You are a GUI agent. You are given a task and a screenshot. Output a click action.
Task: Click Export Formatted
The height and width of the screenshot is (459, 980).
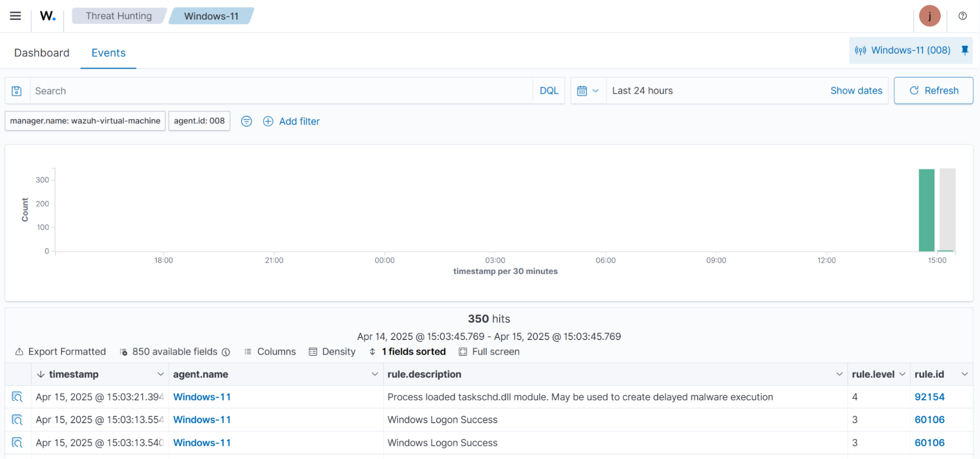60,352
